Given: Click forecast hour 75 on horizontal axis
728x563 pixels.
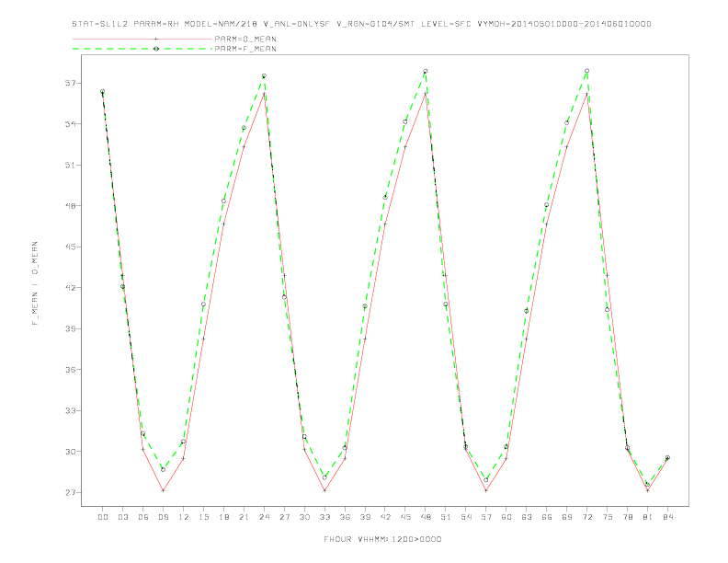Looking at the screenshot, I should 608,517.
